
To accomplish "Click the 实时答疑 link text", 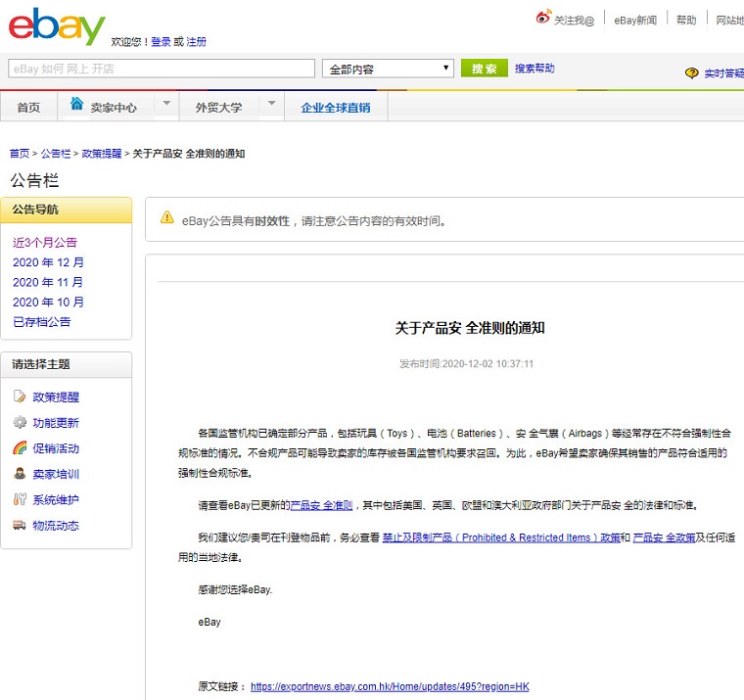I will point(724,73).
